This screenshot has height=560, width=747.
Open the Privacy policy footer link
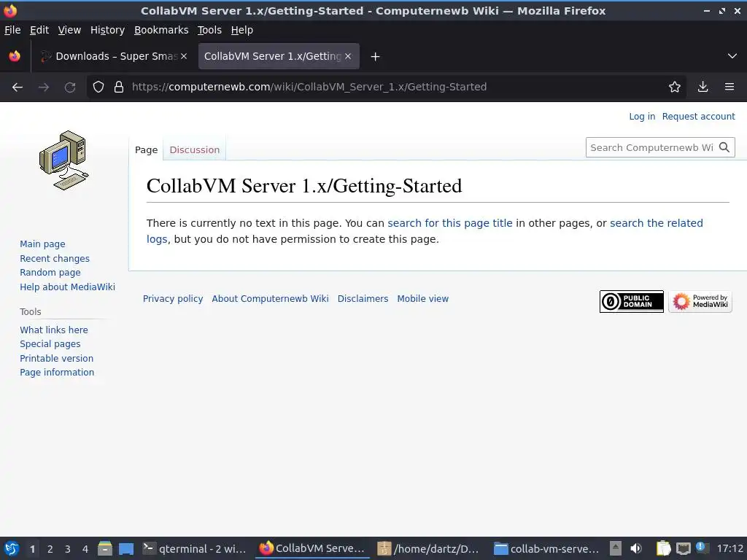point(173,298)
